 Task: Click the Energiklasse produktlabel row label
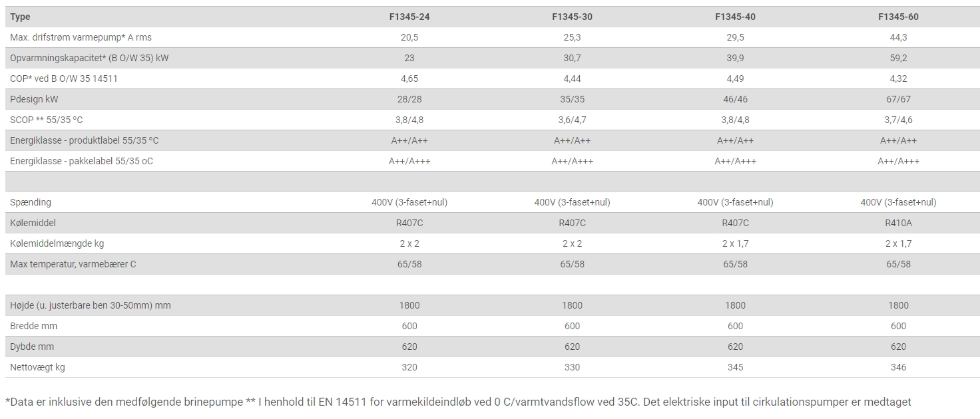click(x=85, y=140)
